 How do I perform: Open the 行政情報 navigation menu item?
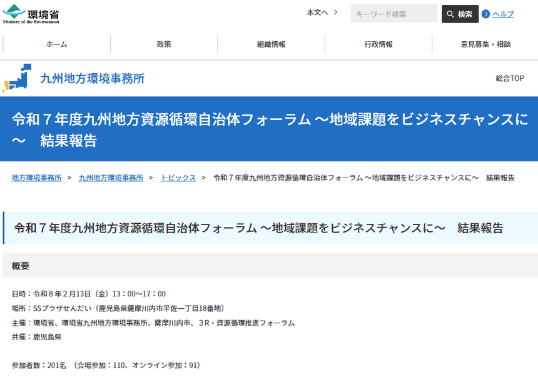[x=378, y=44]
